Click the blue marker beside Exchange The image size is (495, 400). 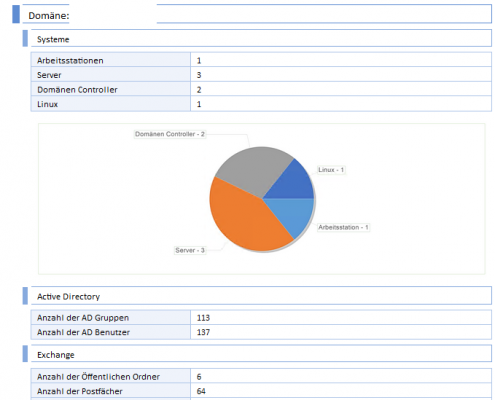point(25,354)
